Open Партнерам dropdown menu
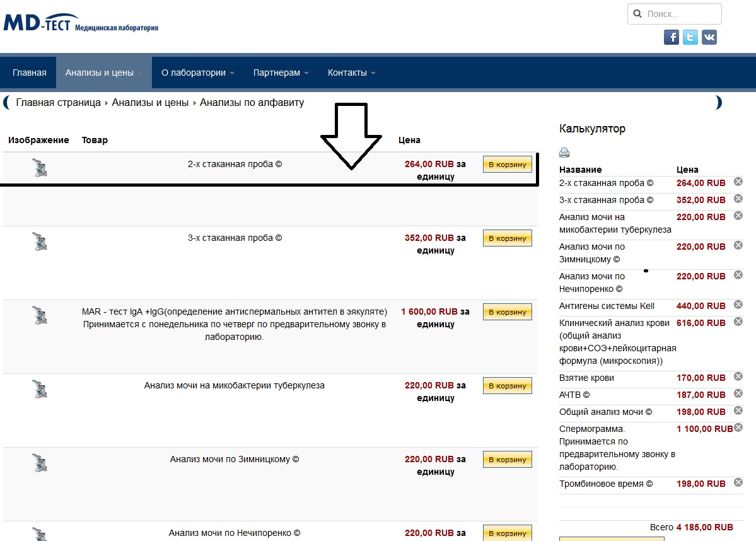The width and height of the screenshot is (756, 541). (x=281, y=73)
